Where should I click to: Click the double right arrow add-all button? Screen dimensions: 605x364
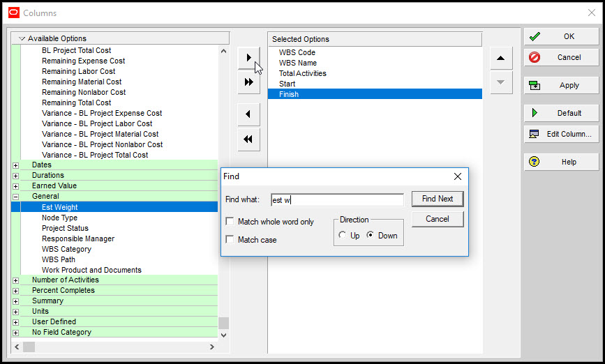tap(248, 82)
